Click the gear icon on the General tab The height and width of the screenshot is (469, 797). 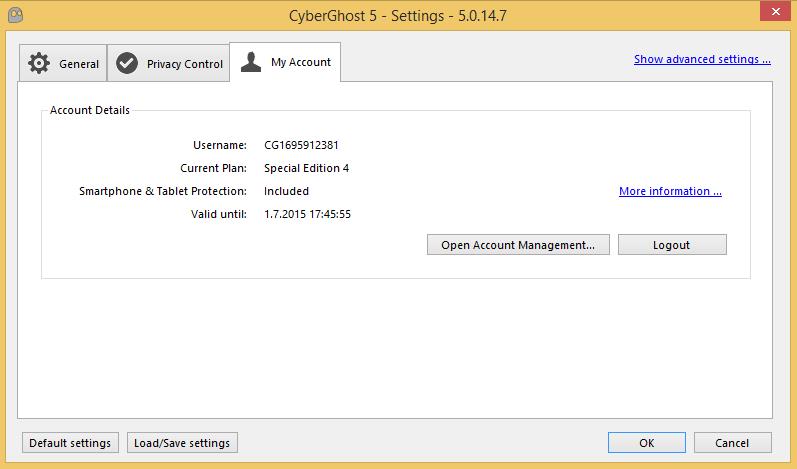click(x=39, y=63)
